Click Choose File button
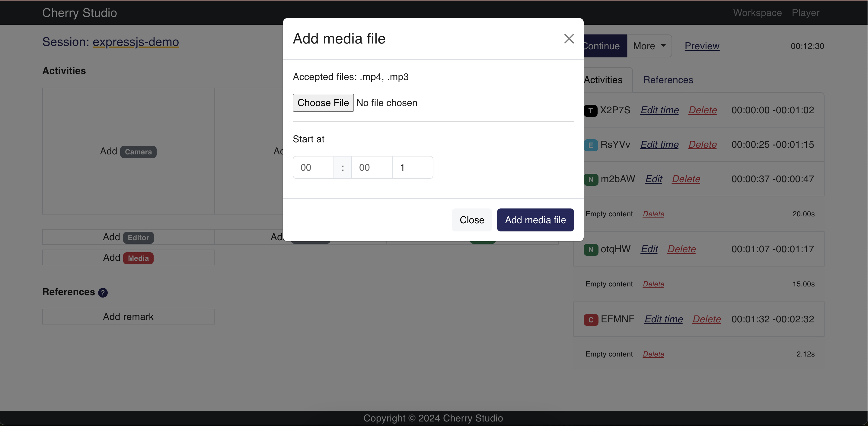The height and width of the screenshot is (426, 868). tap(323, 102)
